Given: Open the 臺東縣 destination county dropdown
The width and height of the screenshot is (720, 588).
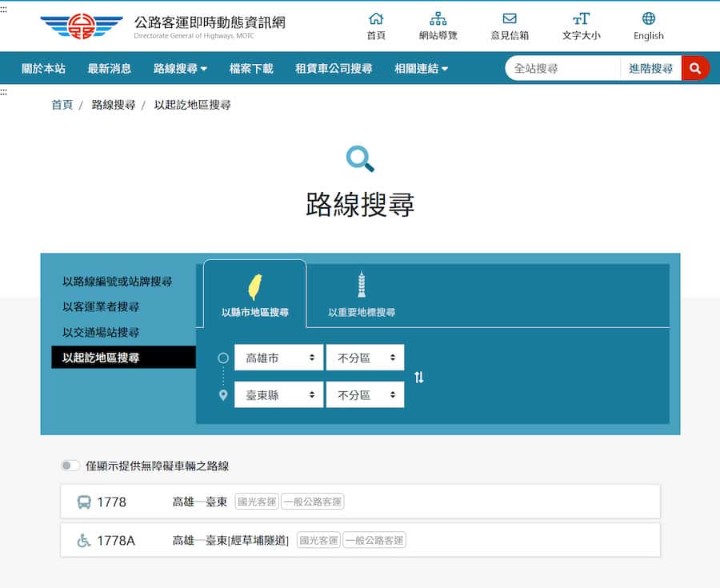Looking at the screenshot, I should click(x=278, y=394).
